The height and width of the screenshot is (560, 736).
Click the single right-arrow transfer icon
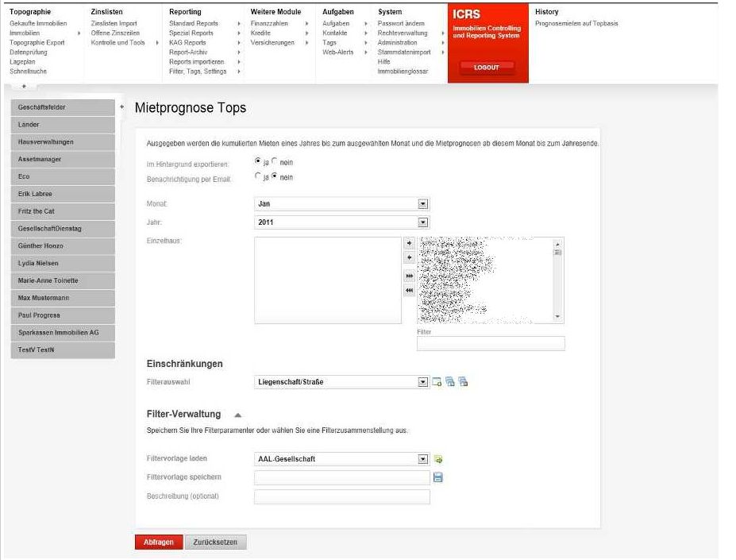pos(410,243)
